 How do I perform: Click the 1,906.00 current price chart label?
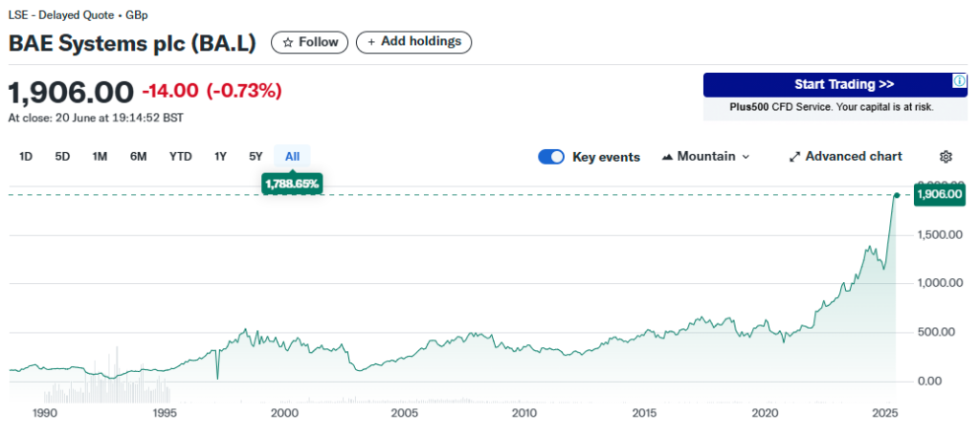point(938,194)
